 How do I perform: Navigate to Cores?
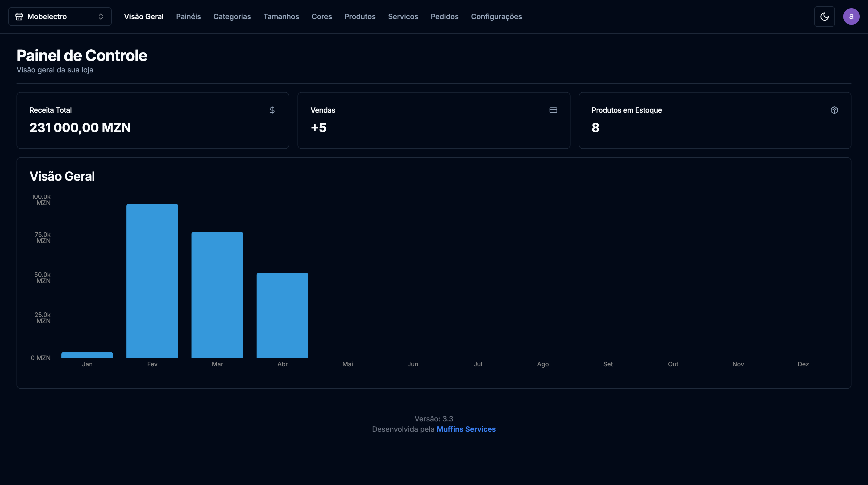point(322,17)
